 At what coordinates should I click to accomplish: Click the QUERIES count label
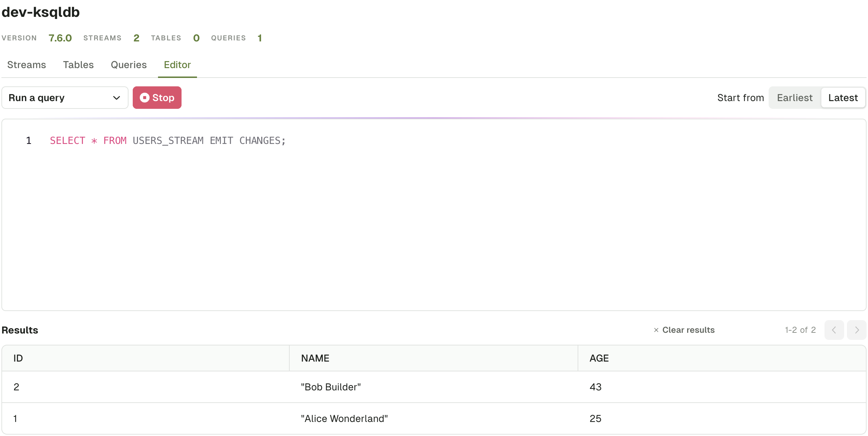coord(229,38)
